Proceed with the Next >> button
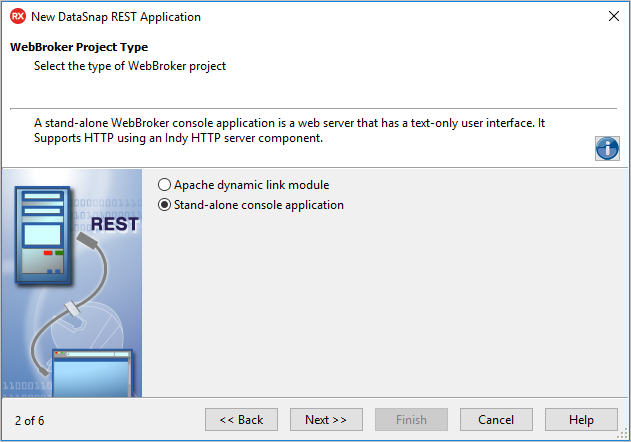Image resolution: width=631 pixels, height=442 pixels. (326, 419)
